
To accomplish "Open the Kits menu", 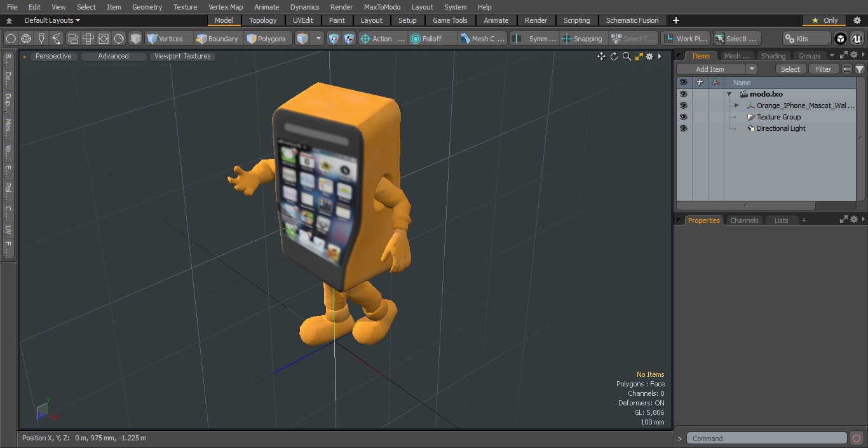I will point(806,39).
